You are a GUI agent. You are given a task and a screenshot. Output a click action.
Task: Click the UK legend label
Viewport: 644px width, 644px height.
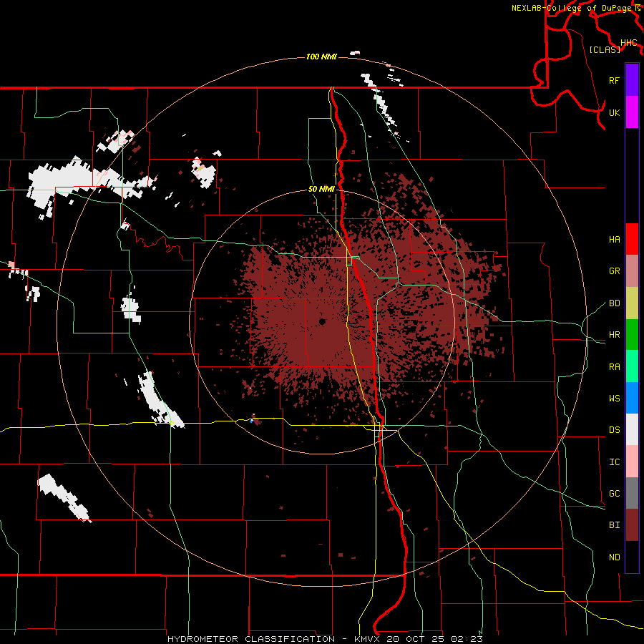click(x=614, y=112)
